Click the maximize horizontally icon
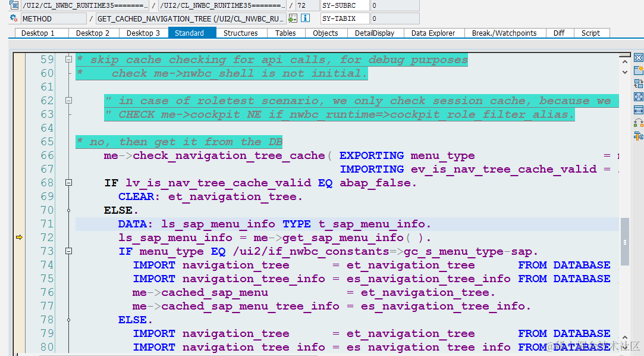The image size is (644, 356). point(638,110)
